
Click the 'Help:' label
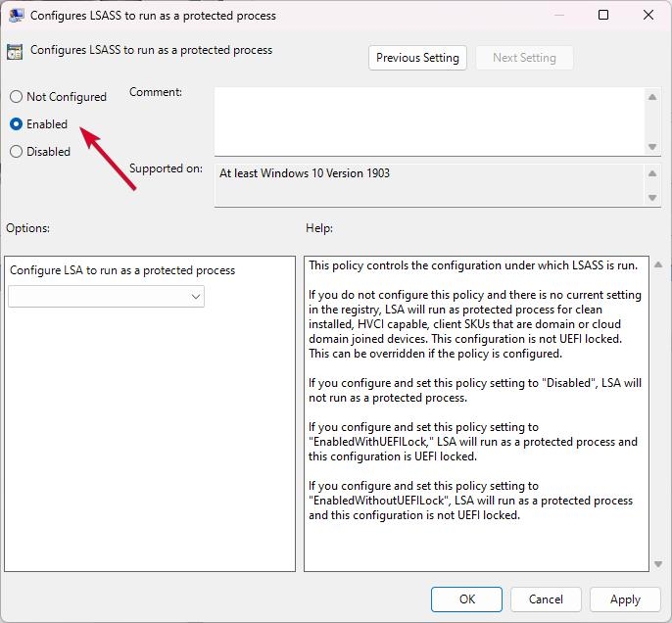[319, 228]
